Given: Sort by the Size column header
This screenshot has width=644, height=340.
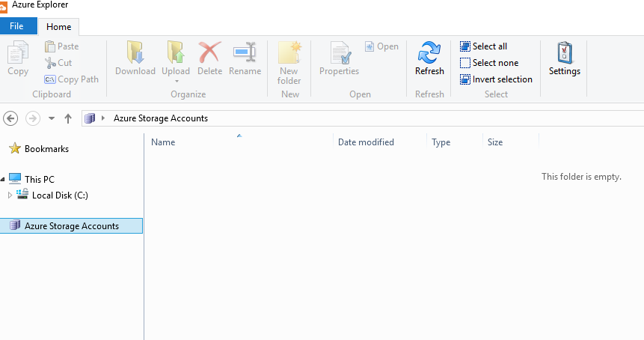Looking at the screenshot, I should 511,142.
